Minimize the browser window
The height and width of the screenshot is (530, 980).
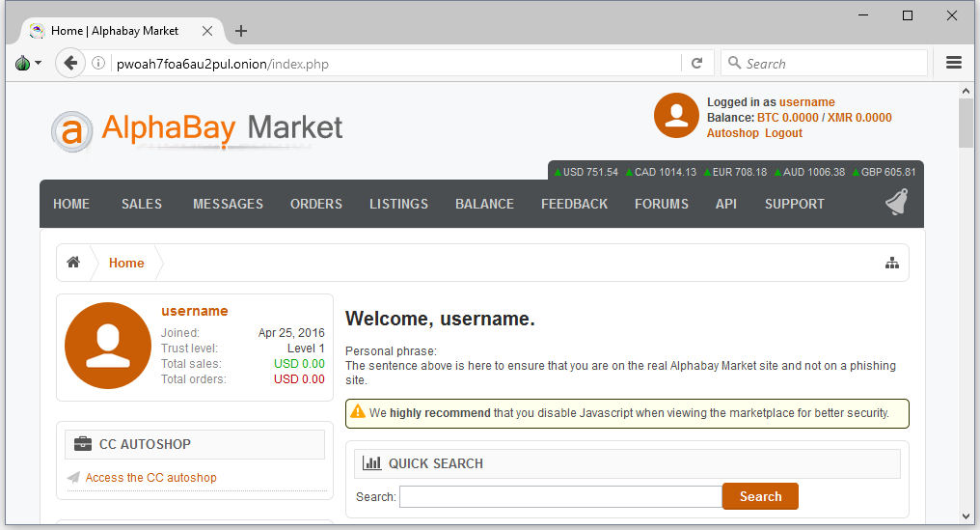[x=863, y=15]
